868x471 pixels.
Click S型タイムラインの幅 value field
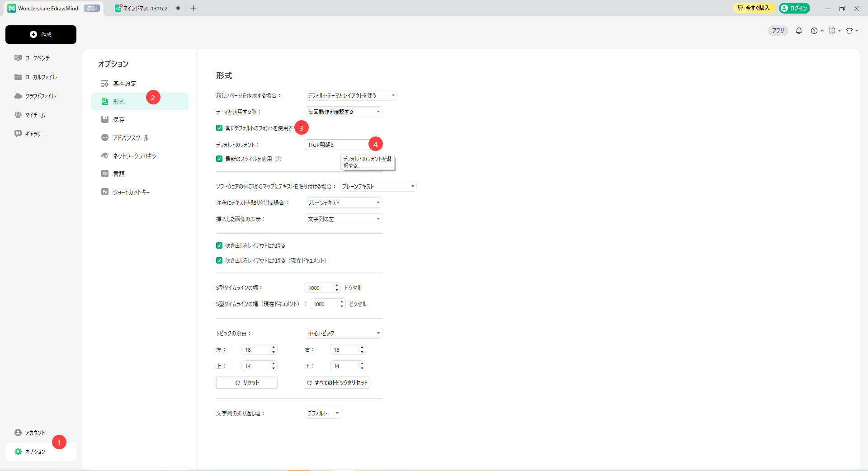pyautogui.click(x=319, y=287)
